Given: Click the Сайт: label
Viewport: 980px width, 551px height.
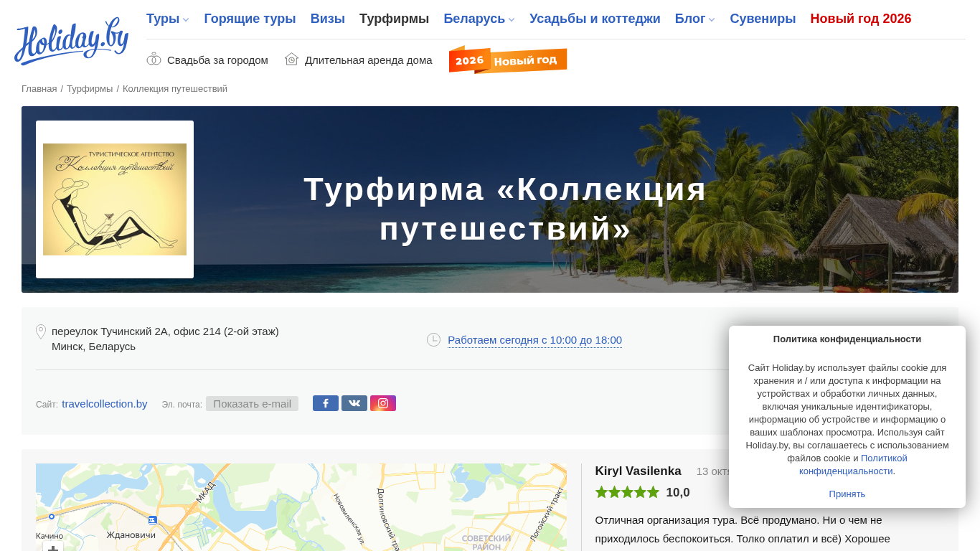Looking at the screenshot, I should click(47, 405).
